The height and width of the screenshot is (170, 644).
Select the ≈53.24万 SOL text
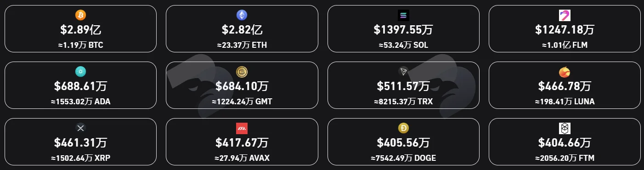pyautogui.click(x=403, y=45)
